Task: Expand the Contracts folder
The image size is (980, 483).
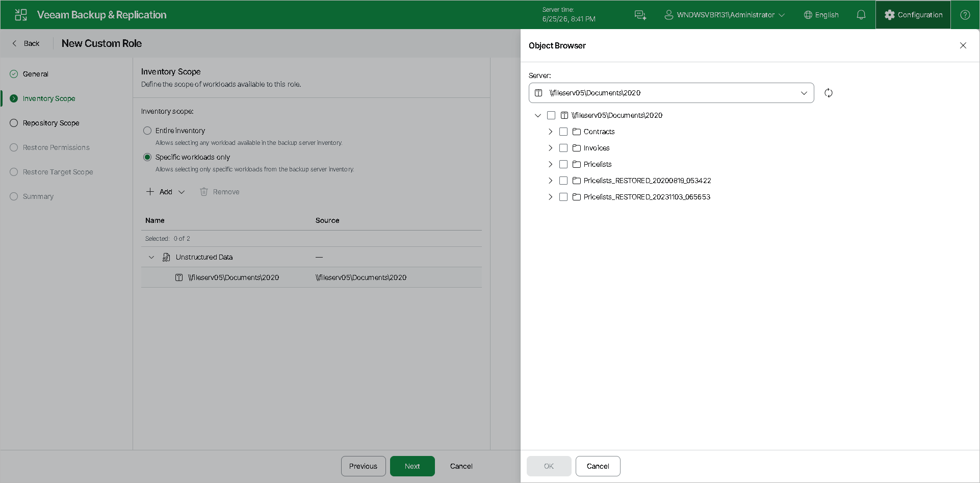Action: [550, 132]
